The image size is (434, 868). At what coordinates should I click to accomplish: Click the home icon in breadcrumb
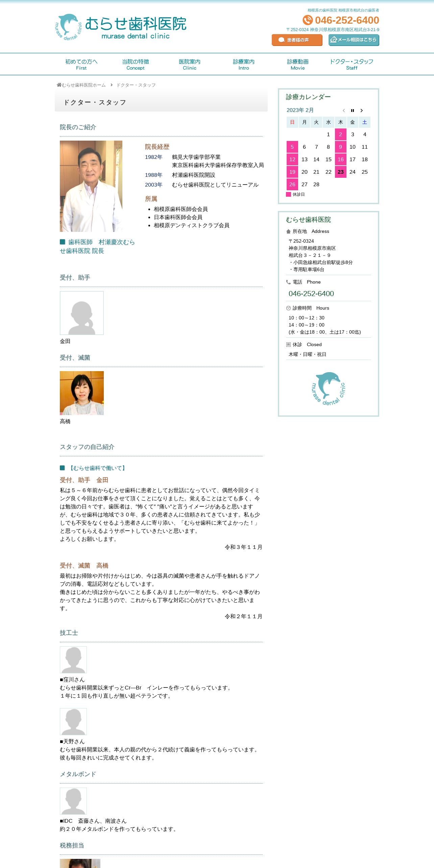pyautogui.click(x=59, y=85)
